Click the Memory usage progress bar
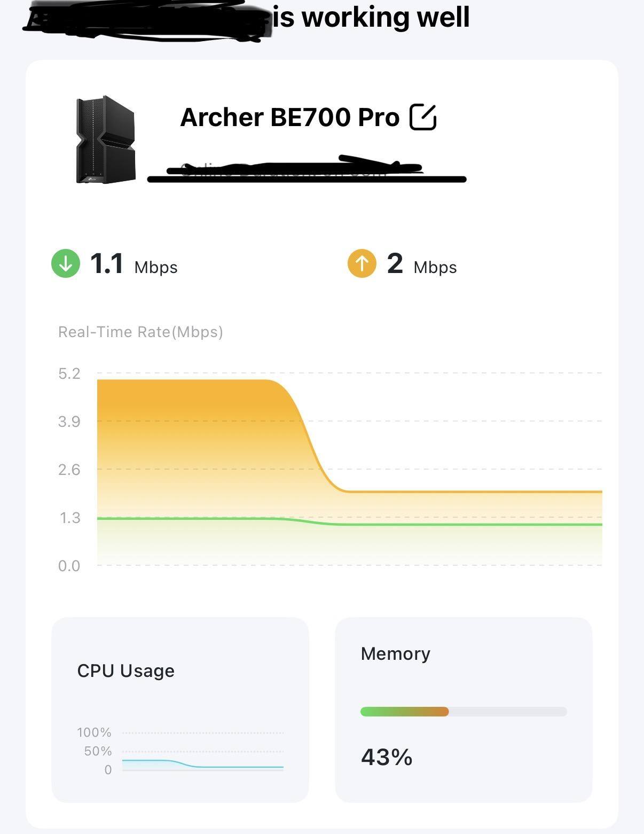This screenshot has height=834, width=644. click(464, 712)
